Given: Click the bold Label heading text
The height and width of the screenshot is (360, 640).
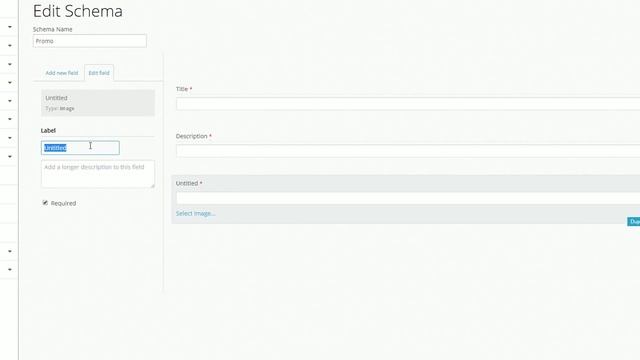Looking at the screenshot, I should pyautogui.click(x=48, y=130).
